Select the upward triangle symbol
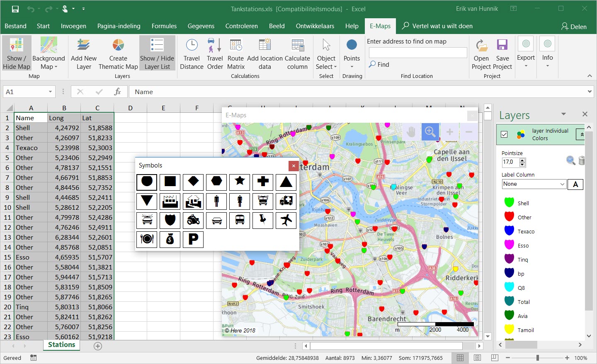Screen dimensions: 597x364 286,182
